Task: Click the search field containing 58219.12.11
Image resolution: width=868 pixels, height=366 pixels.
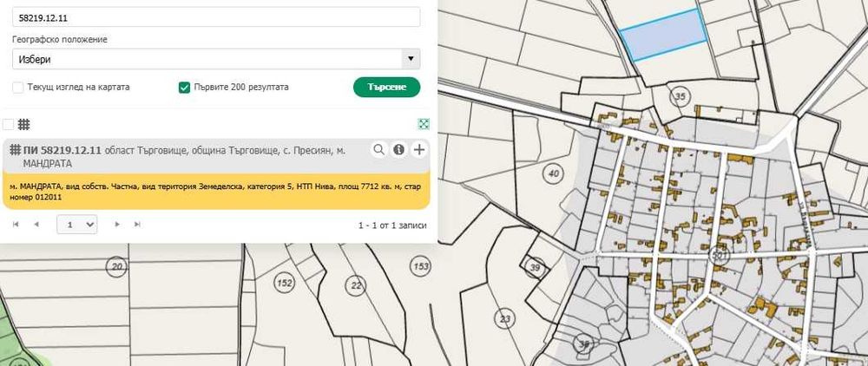Action: (216, 17)
